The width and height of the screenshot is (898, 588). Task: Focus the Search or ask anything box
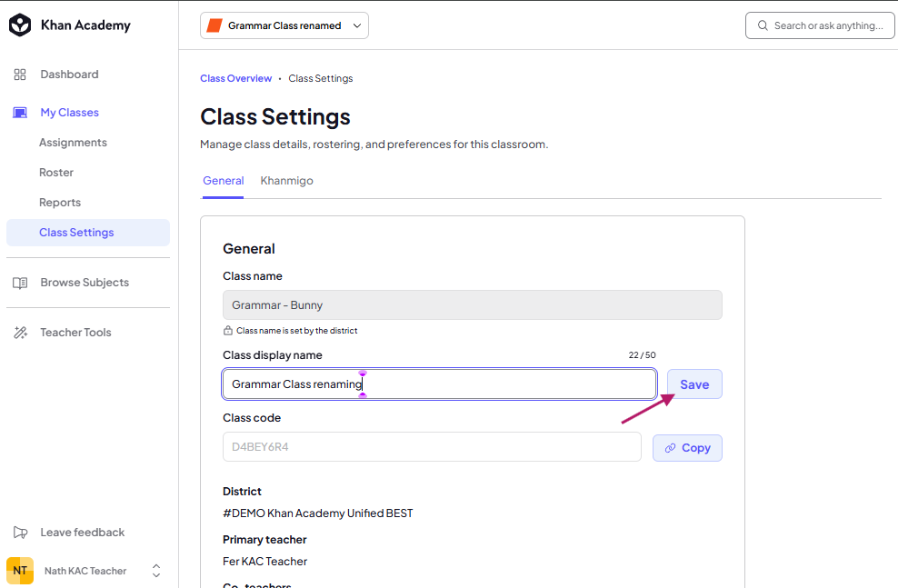(x=820, y=25)
